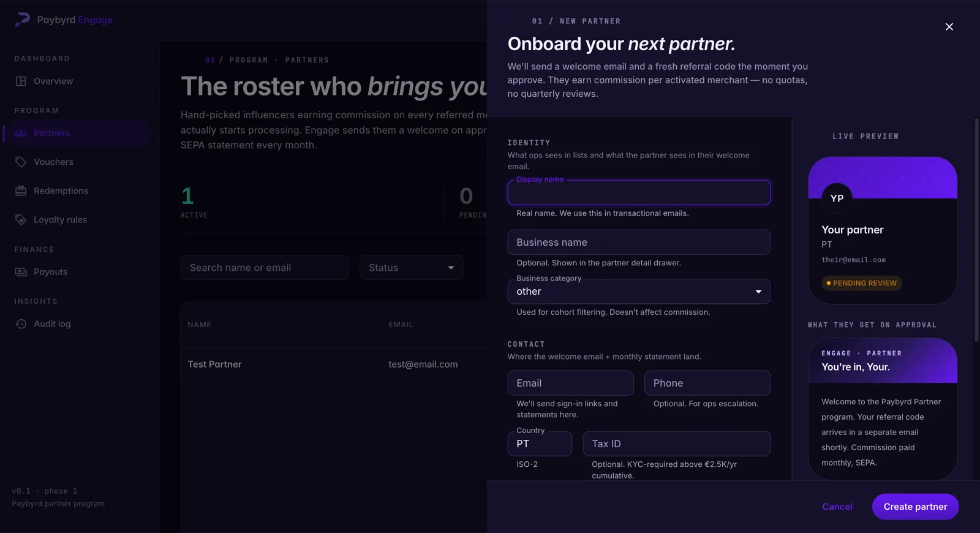Click the Paybyrd logo icon

pyautogui.click(x=22, y=20)
